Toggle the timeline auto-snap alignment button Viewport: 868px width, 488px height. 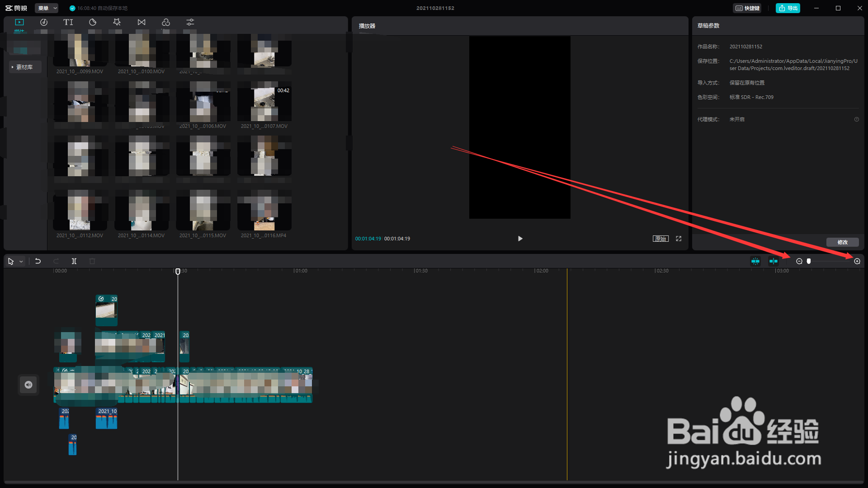point(774,261)
